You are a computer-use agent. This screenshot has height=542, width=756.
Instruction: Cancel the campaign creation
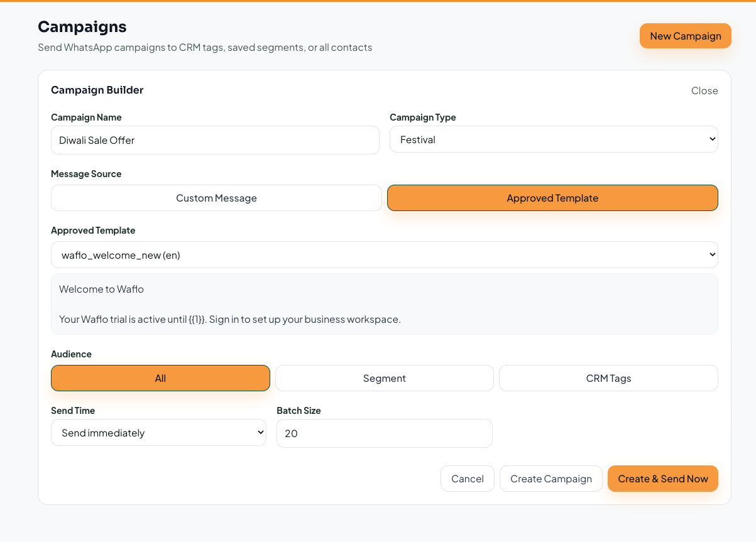(468, 479)
